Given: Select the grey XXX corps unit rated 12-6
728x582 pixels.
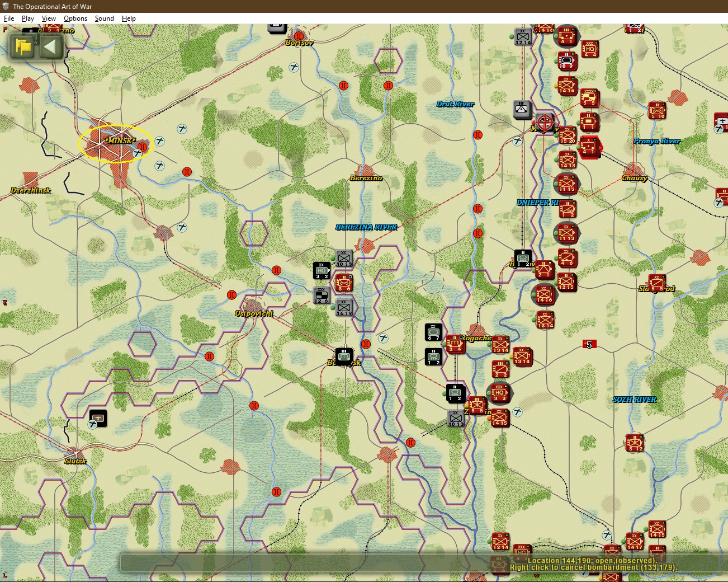Looking at the screenshot, I should point(322,295).
